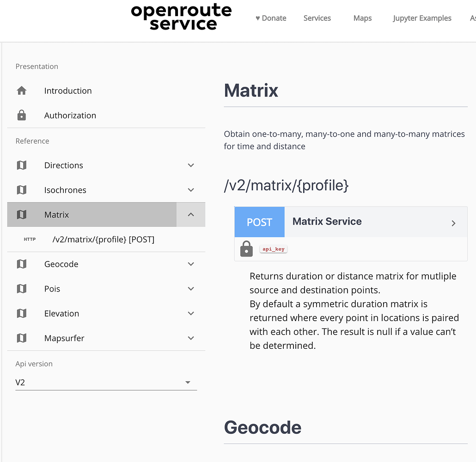Image resolution: width=476 pixels, height=462 pixels.
Task: Collapse the Matrix section chevron
Action: click(x=190, y=214)
